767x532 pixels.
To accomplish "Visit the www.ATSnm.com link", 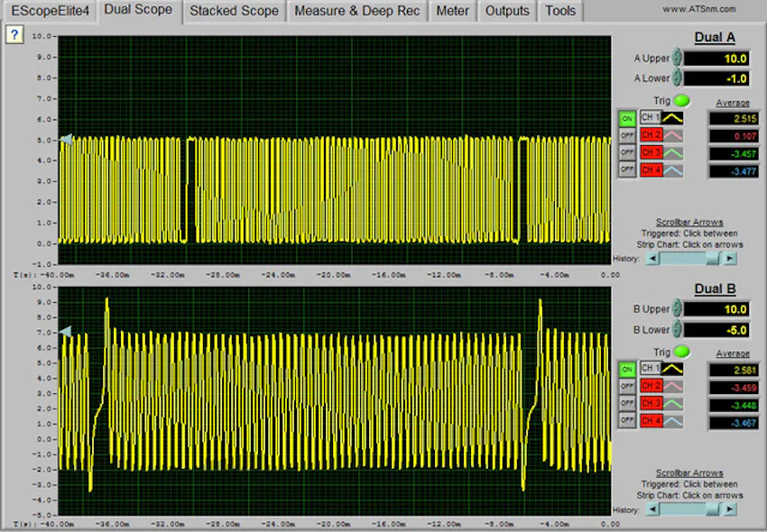I will pyautogui.click(x=699, y=9).
